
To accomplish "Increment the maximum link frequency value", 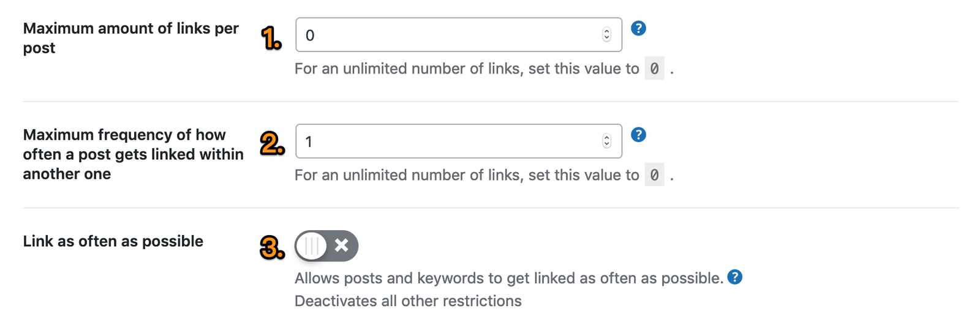I will (x=606, y=138).
